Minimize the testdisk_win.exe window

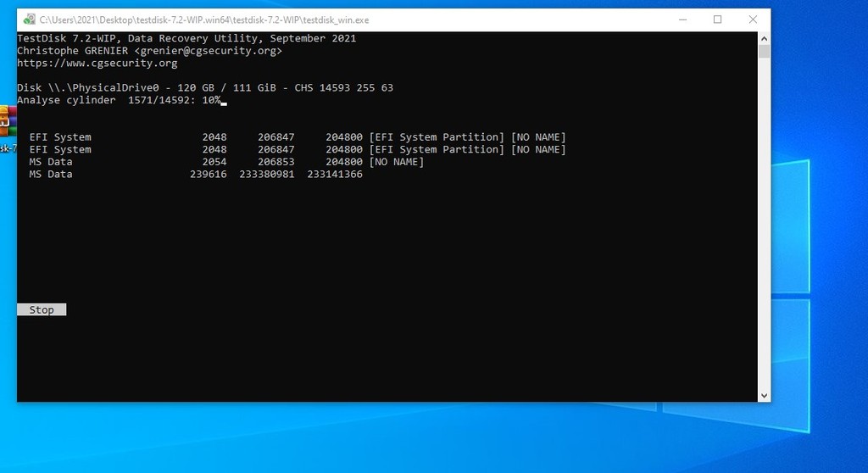[682, 20]
